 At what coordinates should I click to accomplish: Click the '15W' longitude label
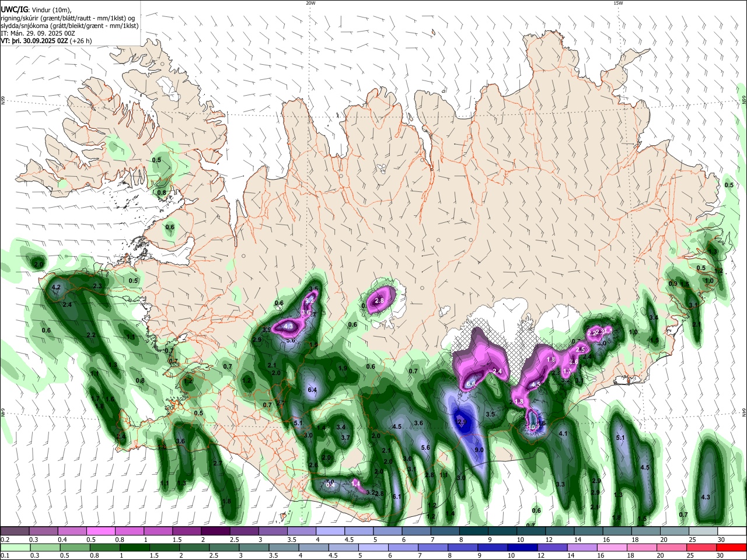click(618, 3)
